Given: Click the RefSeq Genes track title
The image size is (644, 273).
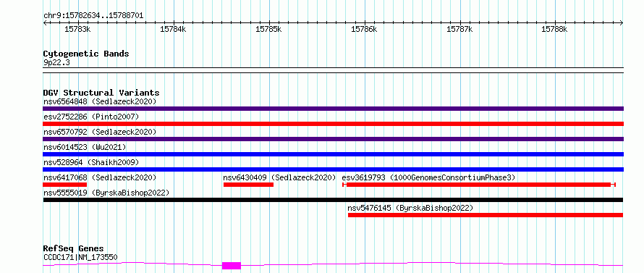Looking at the screenshot, I should pyautogui.click(x=73, y=249).
